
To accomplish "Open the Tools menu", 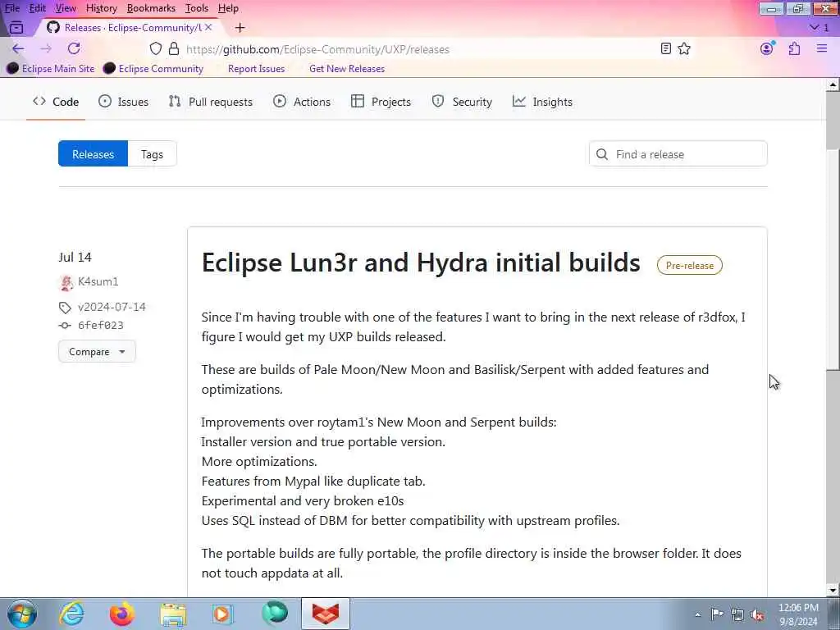I will coord(197,8).
